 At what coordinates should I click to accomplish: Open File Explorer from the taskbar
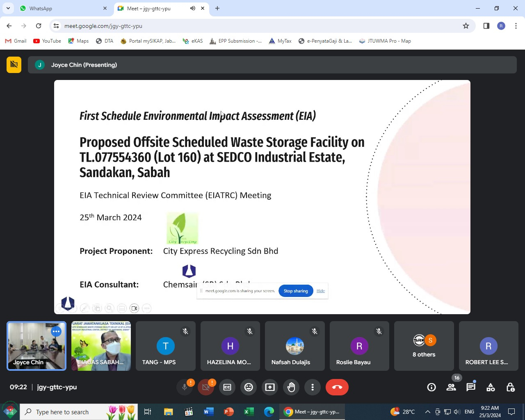[169, 412]
